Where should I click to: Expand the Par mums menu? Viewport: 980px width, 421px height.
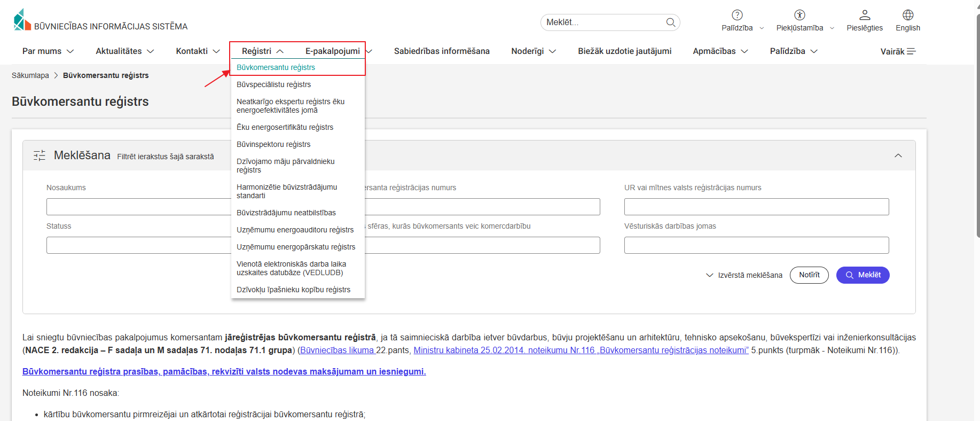pyautogui.click(x=48, y=51)
